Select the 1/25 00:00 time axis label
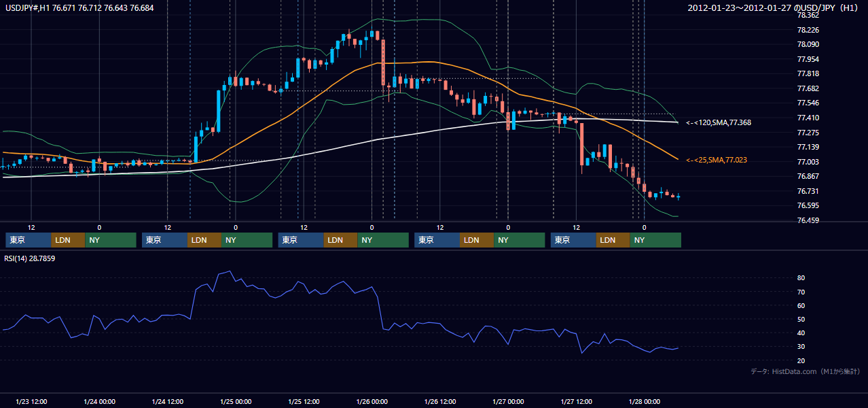Screen dimensions: 868x408 point(236,401)
